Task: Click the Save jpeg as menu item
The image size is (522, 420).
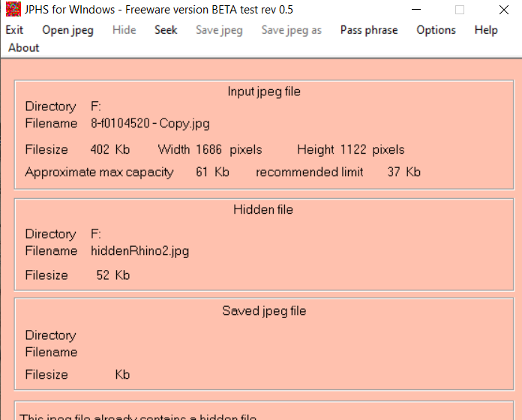Action: tap(292, 30)
